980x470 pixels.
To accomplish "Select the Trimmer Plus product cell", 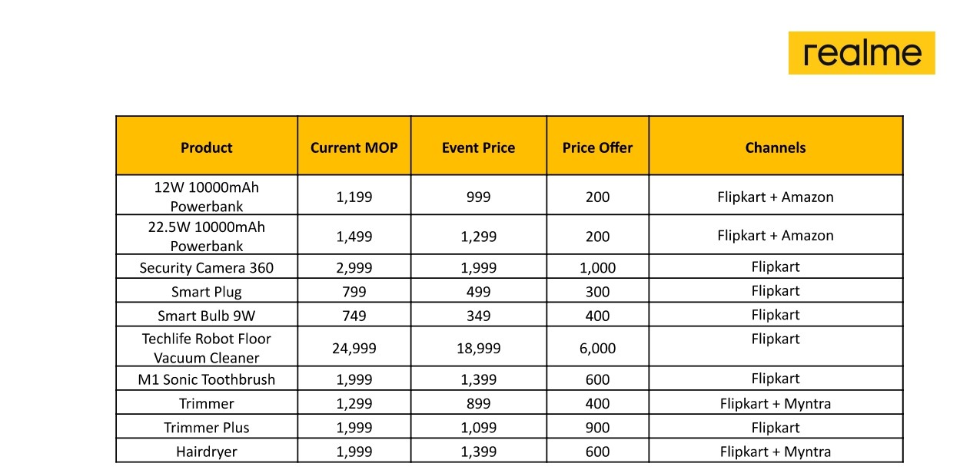I will 206,428.
